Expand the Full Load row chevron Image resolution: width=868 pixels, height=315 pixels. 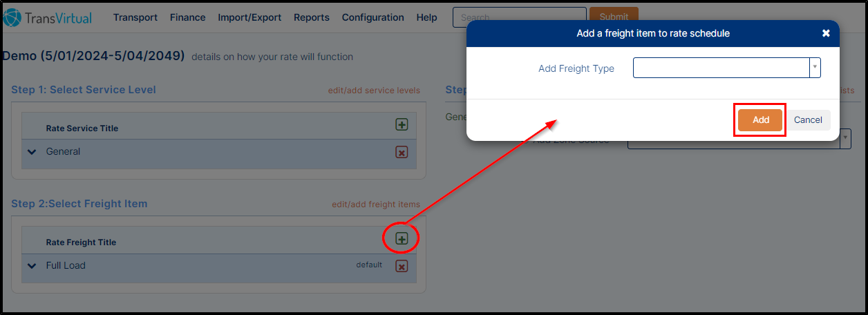[31, 266]
